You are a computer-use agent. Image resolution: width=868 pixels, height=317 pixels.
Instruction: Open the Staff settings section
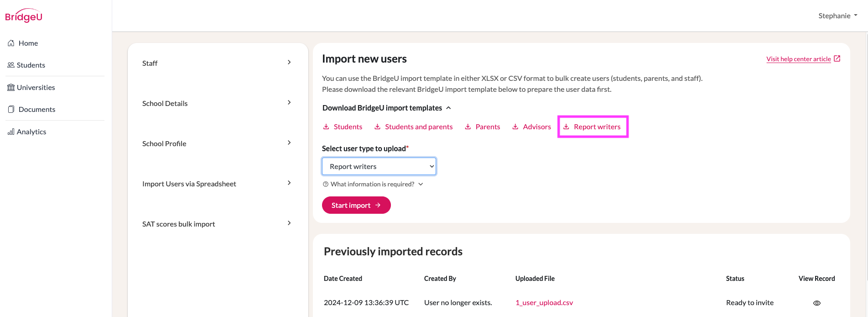[218, 63]
